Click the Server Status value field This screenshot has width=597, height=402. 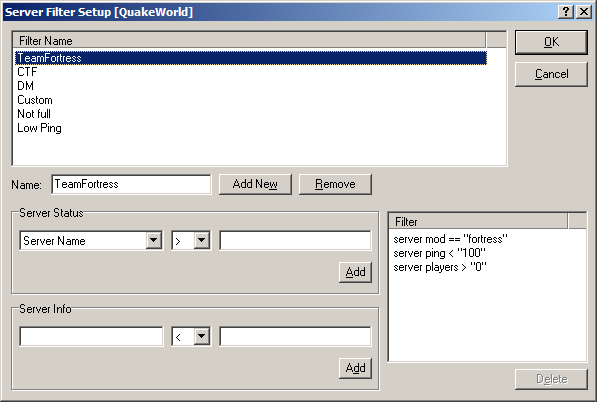pyautogui.click(x=295, y=240)
